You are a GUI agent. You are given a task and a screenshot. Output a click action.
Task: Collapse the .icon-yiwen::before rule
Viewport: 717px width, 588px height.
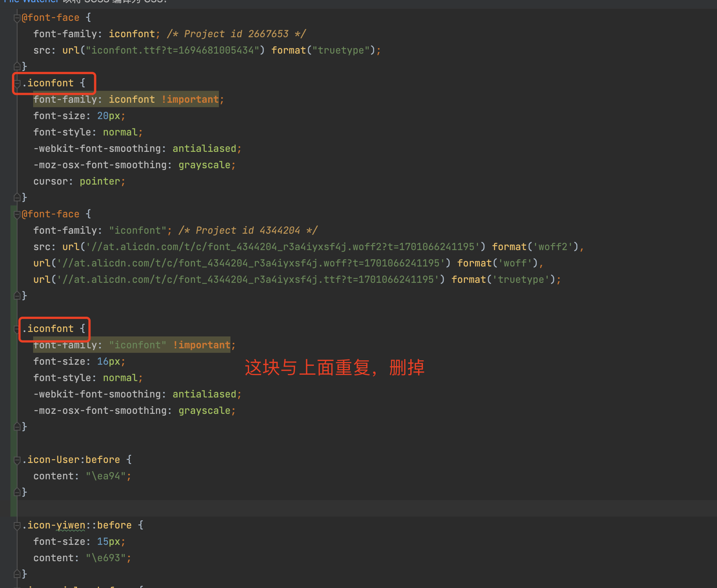[17, 525]
